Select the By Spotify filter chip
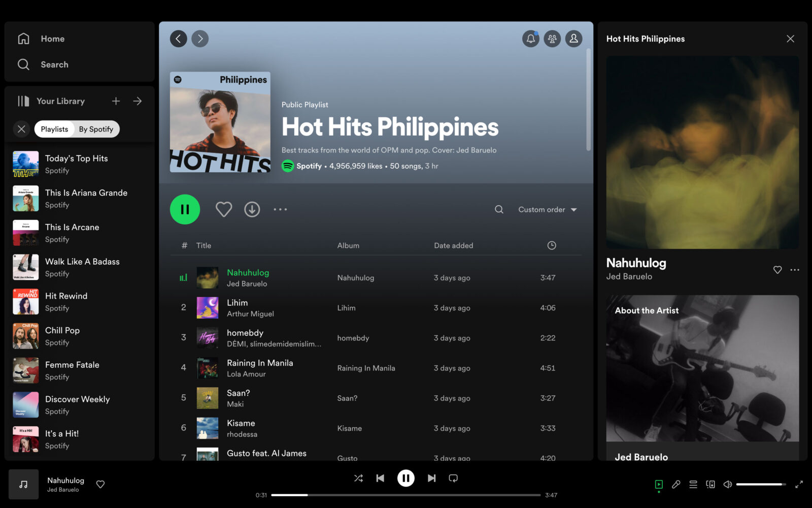The image size is (812, 508). [96, 129]
